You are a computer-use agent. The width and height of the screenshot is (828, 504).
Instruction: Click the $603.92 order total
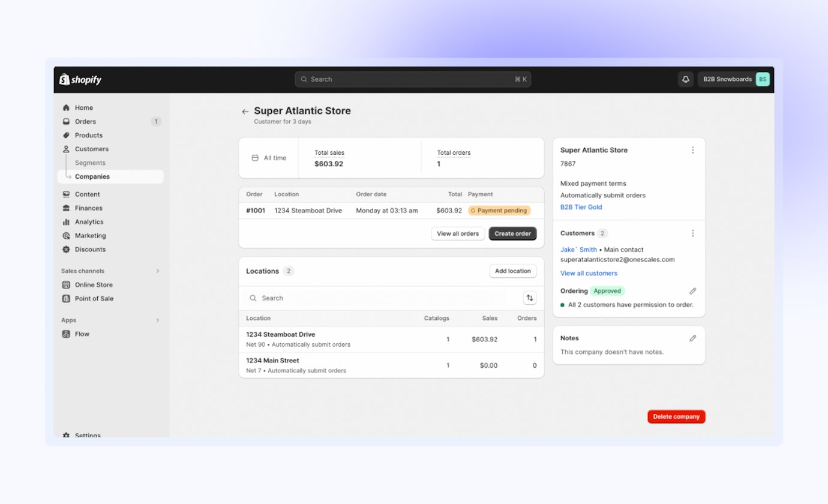(x=449, y=211)
